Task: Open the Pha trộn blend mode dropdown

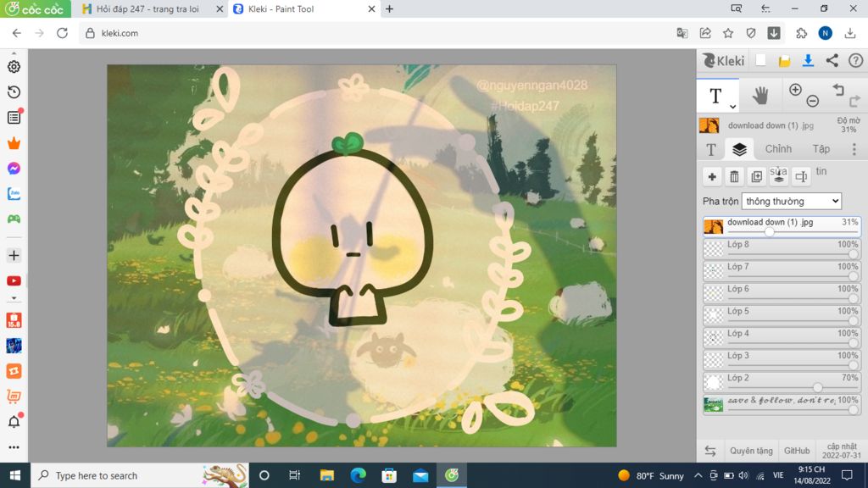Action: point(791,202)
